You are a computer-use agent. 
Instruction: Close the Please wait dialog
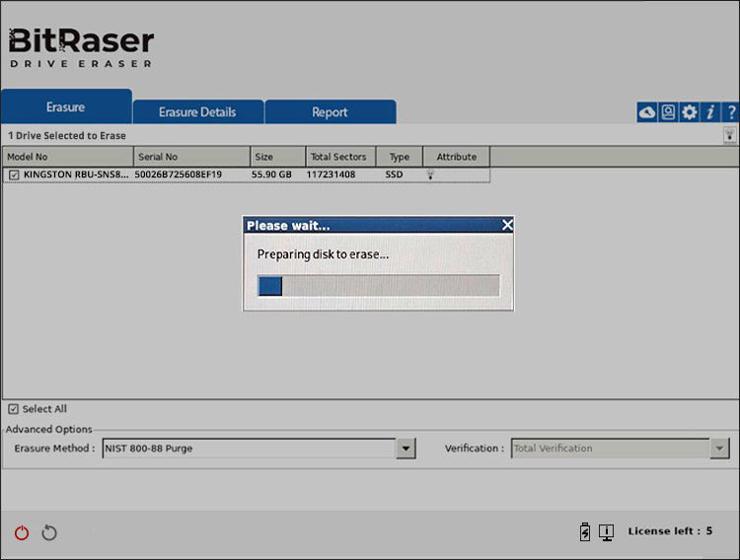[x=507, y=225]
